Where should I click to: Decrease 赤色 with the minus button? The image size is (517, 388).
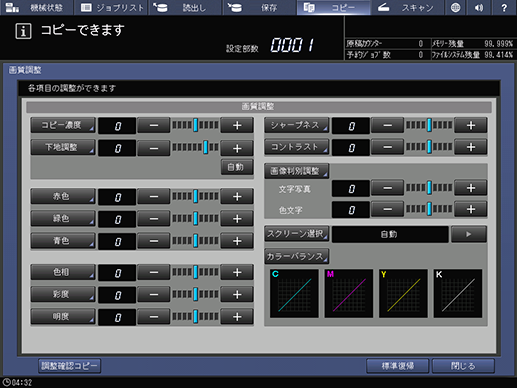click(x=154, y=197)
